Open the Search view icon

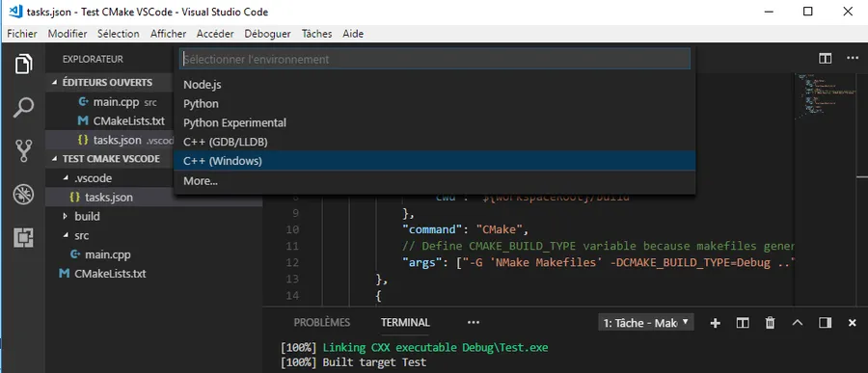[23, 107]
